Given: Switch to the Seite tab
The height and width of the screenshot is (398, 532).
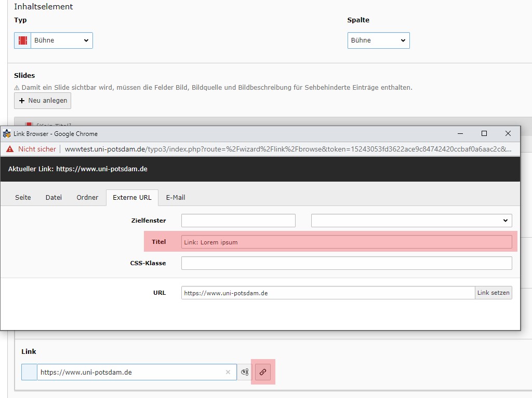Looking at the screenshot, I should (23, 198).
